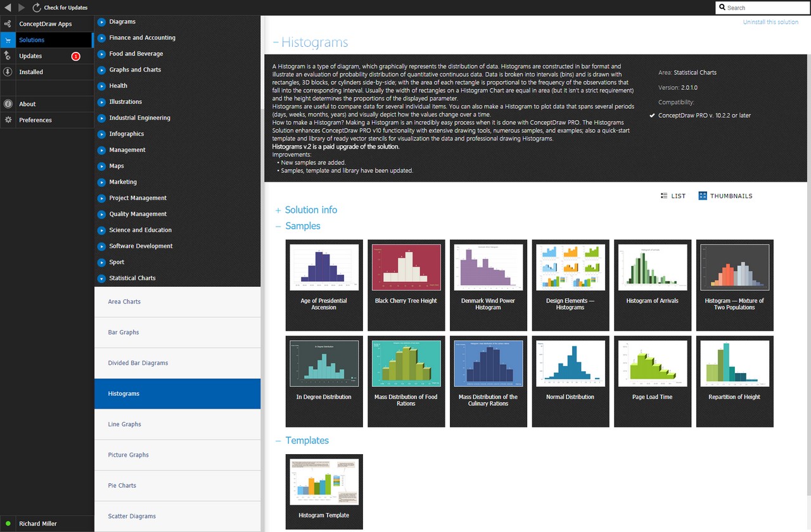The image size is (811, 532).
Task: Select the Scatter Diagrams solution
Action: coord(177,516)
